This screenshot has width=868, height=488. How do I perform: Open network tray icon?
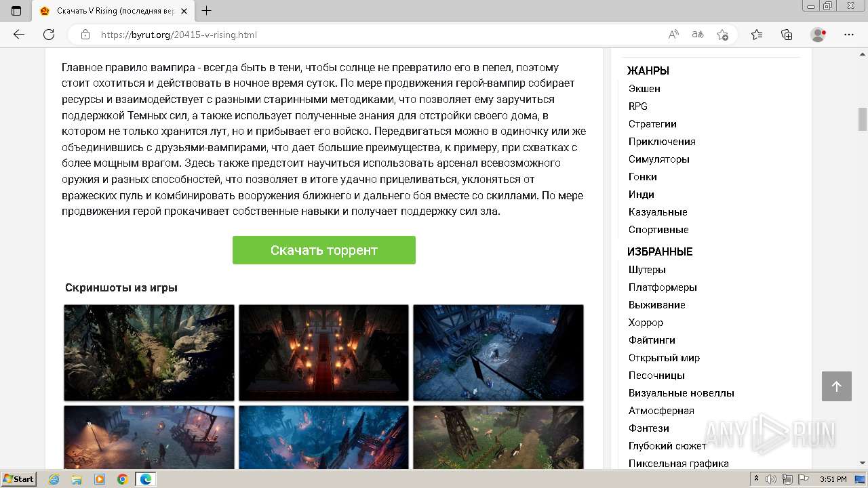click(x=787, y=479)
